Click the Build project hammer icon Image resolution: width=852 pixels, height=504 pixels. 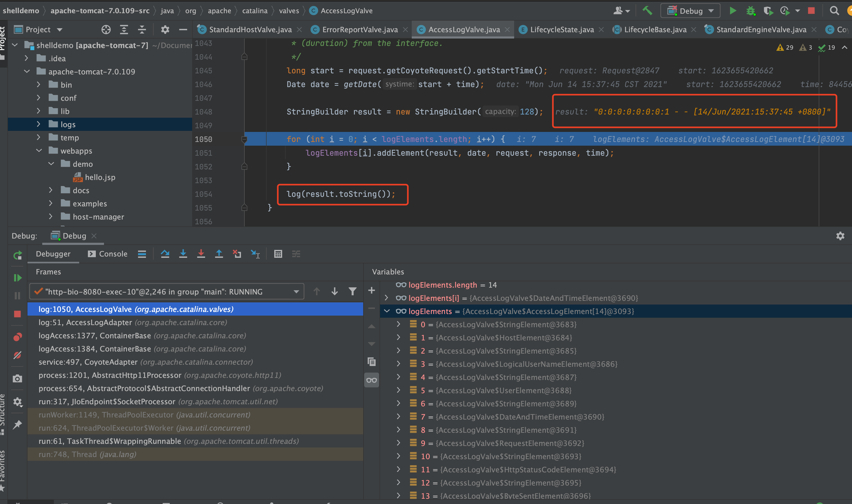[647, 11]
